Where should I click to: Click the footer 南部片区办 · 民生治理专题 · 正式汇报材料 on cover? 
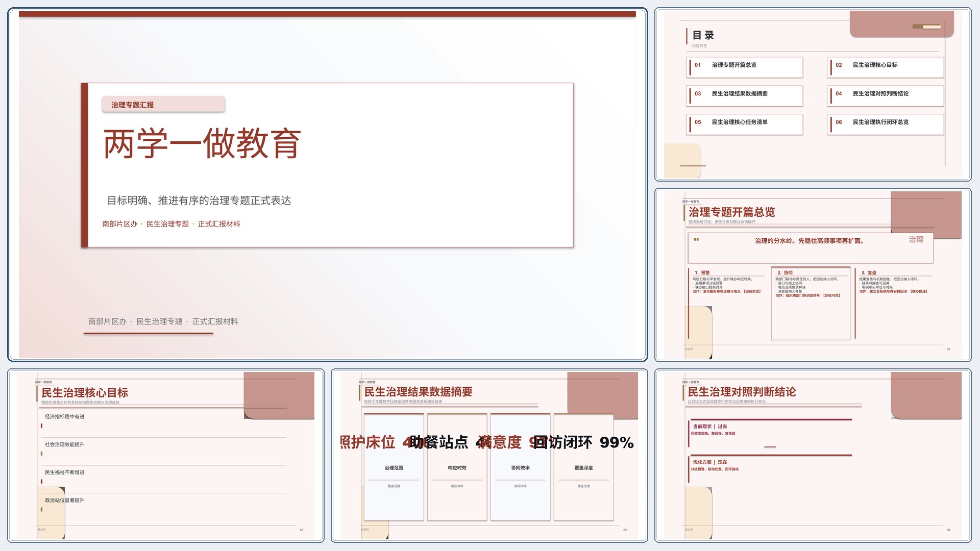(x=163, y=321)
